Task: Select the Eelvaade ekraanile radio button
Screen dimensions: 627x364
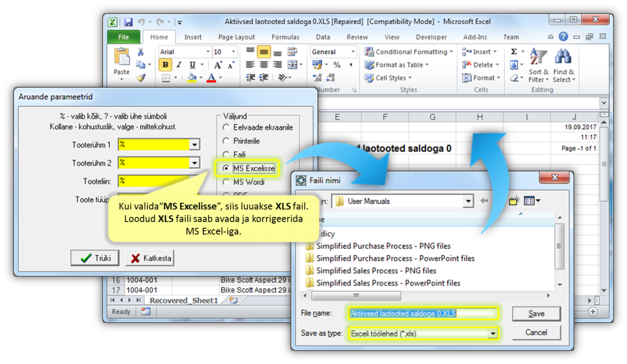Action: [226, 128]
